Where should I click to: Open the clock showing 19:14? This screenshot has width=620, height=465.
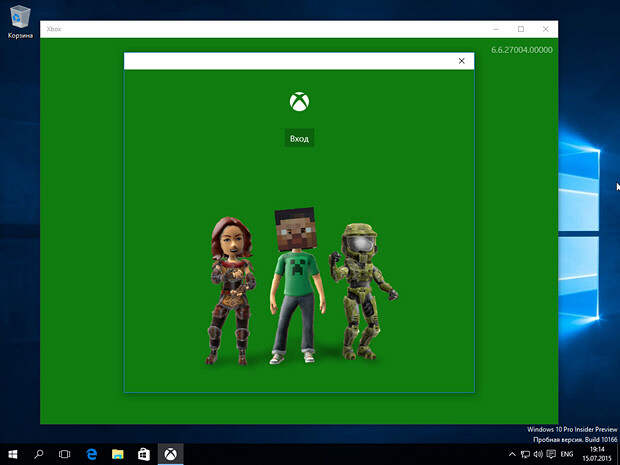click(597, 449)
